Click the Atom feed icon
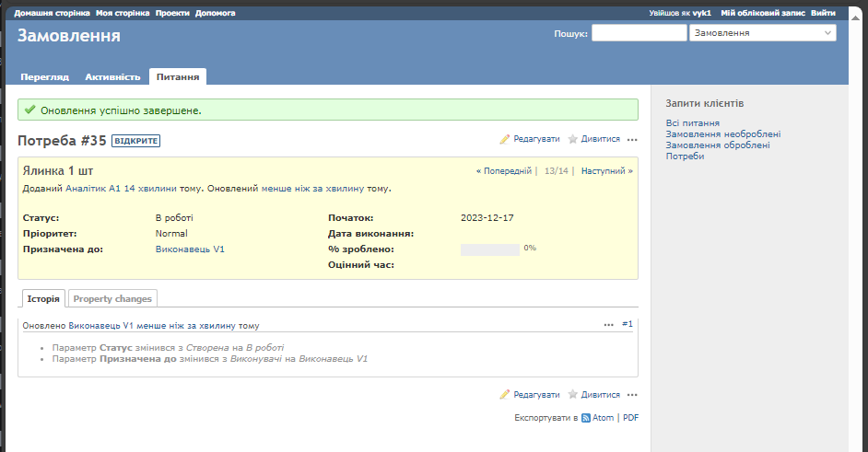The height and width of the screenshot is (452, 868). coord(586,418)
